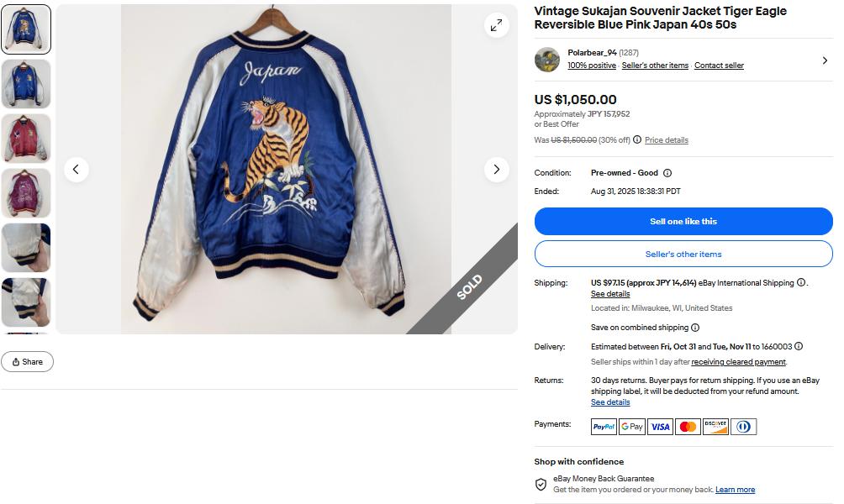The image size is (844, 504).
Task: Open eBay International Shipping info icon
Action: tap(801, 283)
